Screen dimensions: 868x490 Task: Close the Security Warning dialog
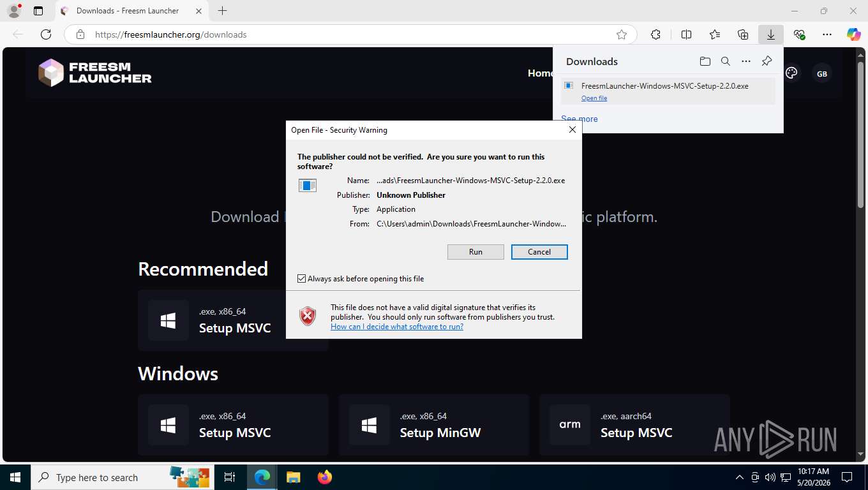[x=572, y=130]
